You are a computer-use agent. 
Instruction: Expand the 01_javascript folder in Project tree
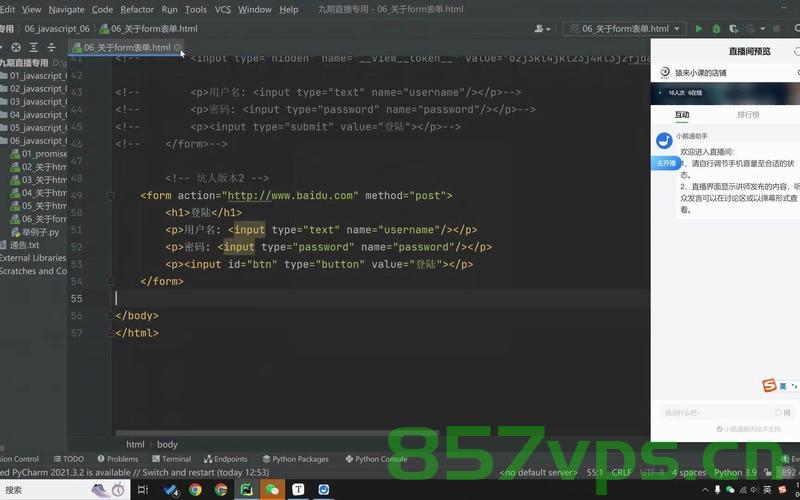point(34,76)
